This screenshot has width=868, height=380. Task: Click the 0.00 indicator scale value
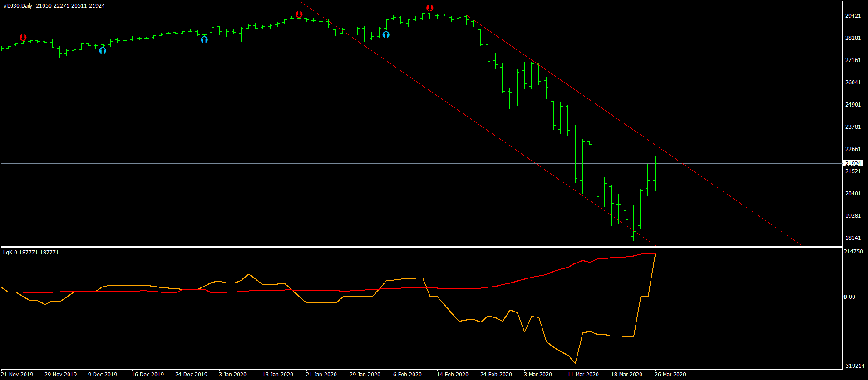pos(849,297)
